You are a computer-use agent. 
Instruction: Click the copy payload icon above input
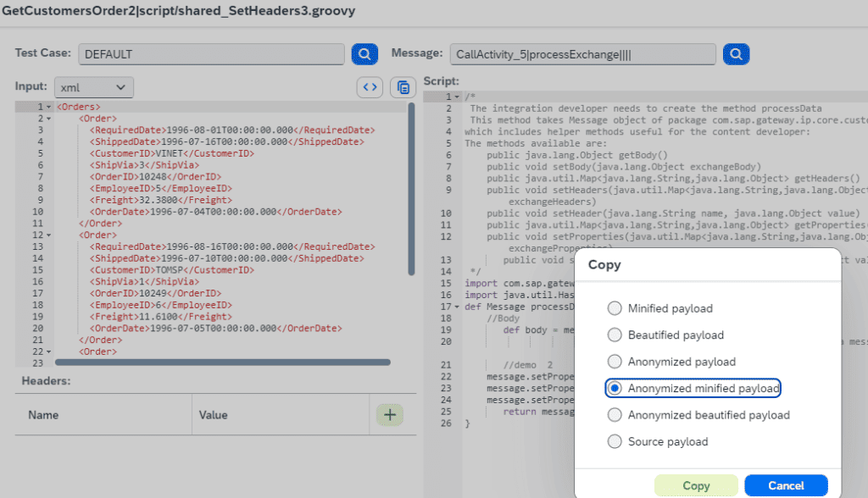coord(403,87)
